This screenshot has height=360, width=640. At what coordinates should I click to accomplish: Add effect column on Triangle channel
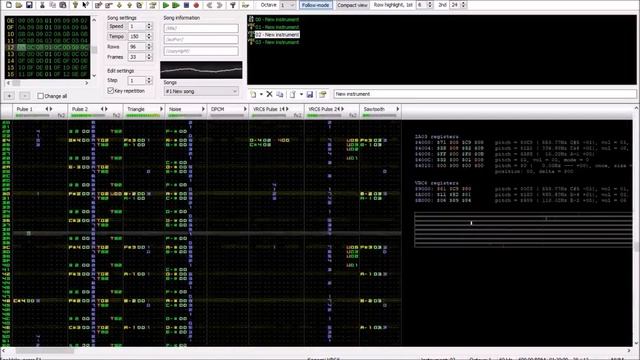pyautogui.click(x=162, y=109)
